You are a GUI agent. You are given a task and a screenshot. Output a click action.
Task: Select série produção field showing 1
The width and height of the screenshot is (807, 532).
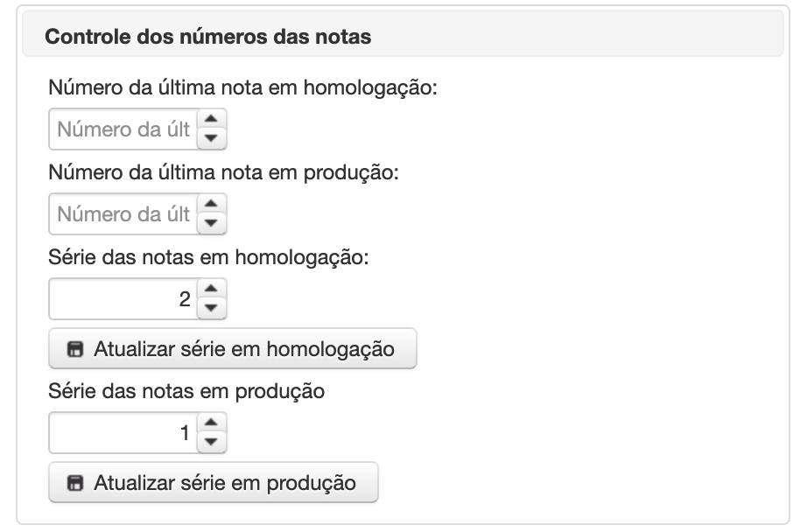tap(123, 433)
